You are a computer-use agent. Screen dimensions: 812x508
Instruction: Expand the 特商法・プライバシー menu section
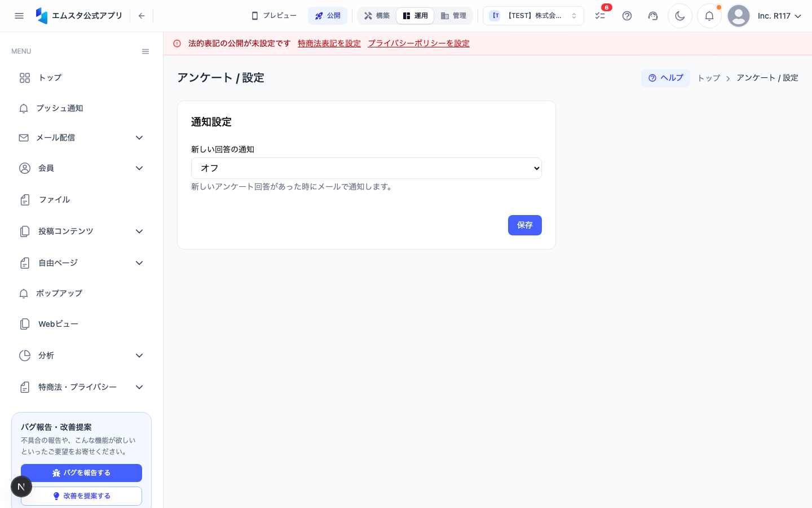(x=81, y=387)
